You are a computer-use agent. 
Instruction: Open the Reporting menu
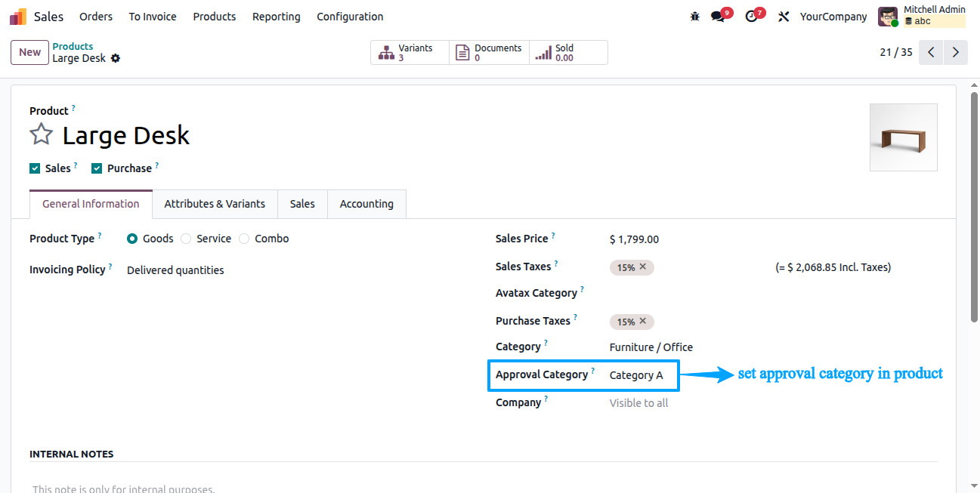click(277, 17)
